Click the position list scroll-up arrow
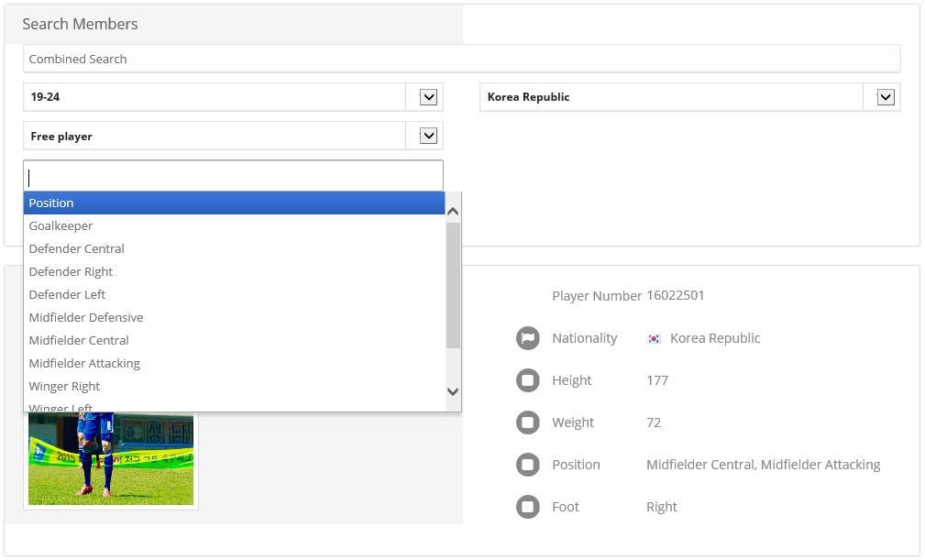The height and width of the screenshot is (560, 925). point(453,211)
